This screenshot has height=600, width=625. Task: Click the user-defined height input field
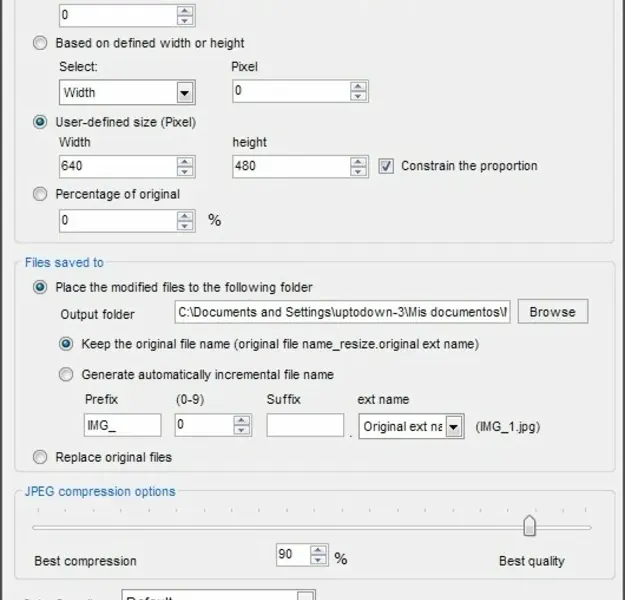click(290, 166)
